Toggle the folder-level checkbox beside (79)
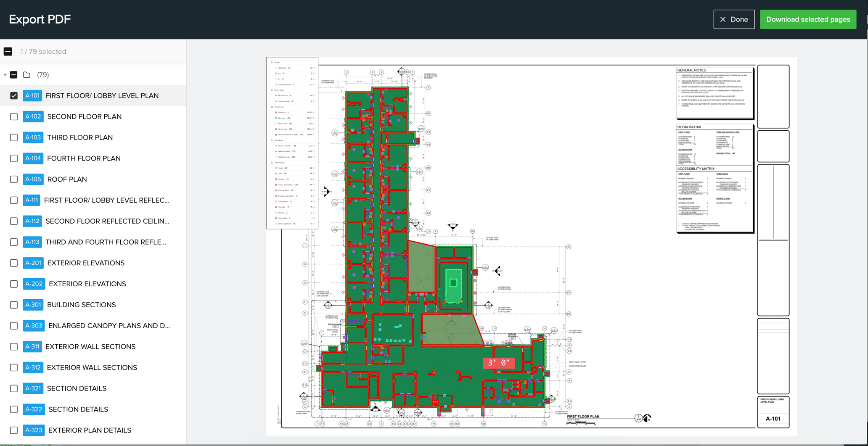868x446 pixels. (14, 75)
